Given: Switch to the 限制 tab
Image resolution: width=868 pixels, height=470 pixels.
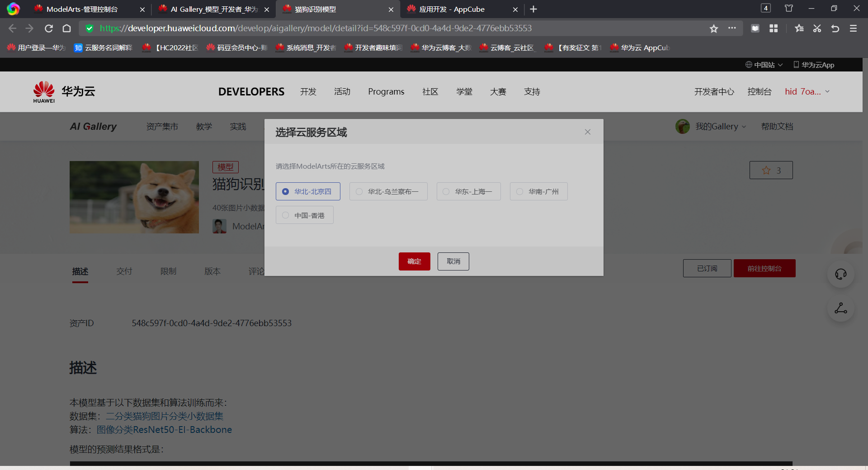Looking at the screenshot, I should click(168, 271).
